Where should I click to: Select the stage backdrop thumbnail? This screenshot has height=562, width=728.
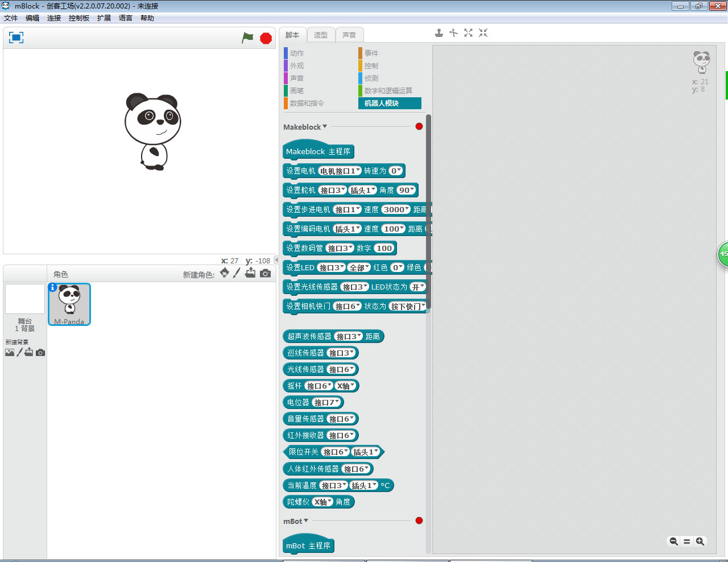[24, 299]
